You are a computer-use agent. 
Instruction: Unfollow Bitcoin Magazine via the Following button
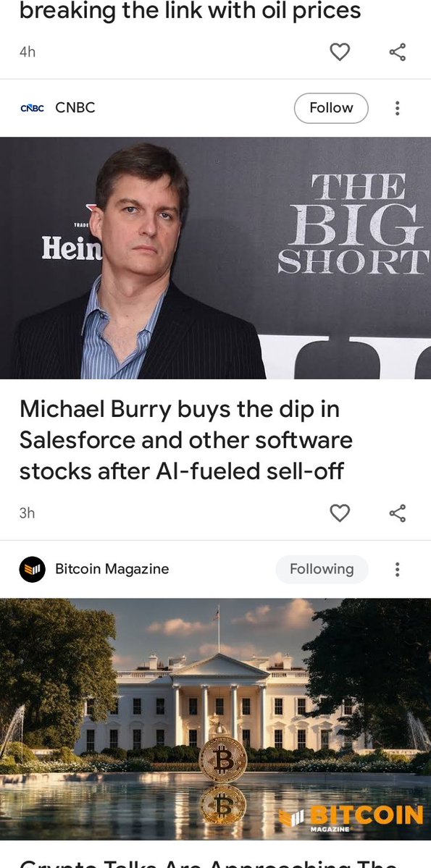pyautogui.click(x=322, y=569)
